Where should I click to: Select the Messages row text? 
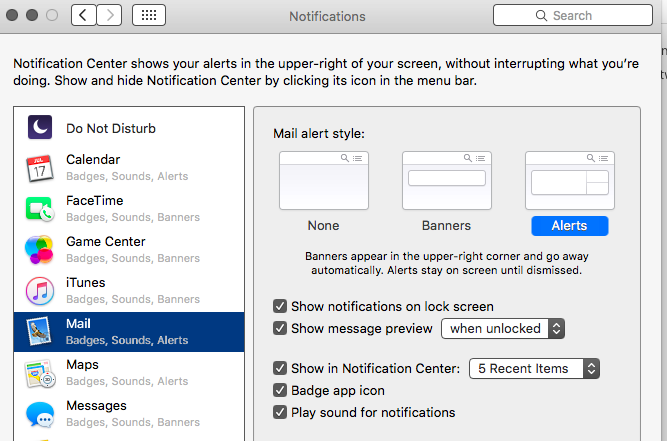(x=133, y=414)
